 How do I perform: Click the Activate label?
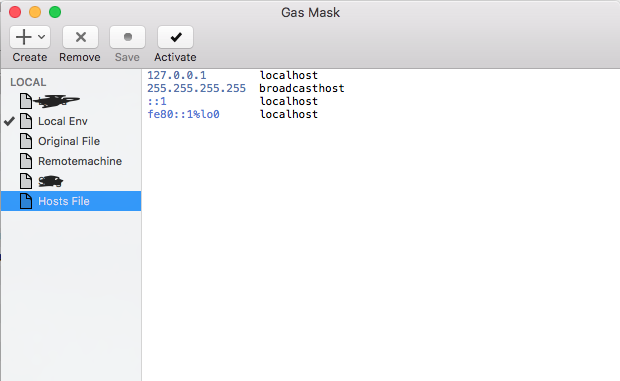175,57
